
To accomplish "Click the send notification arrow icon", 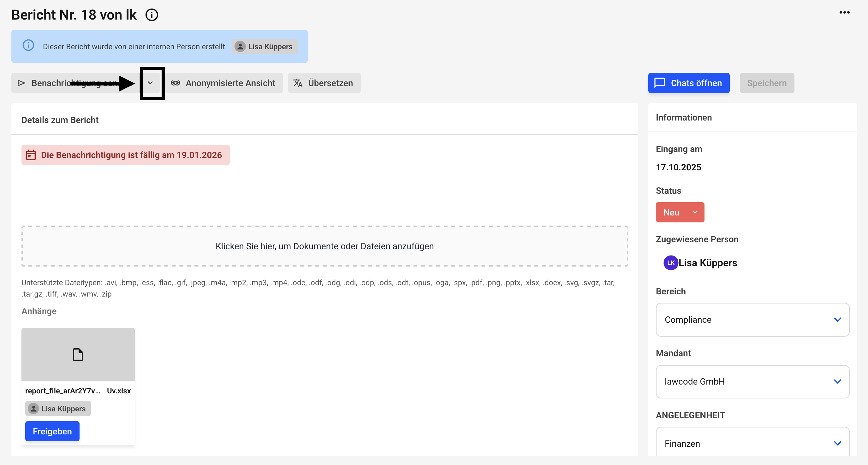I will point(21,83).
